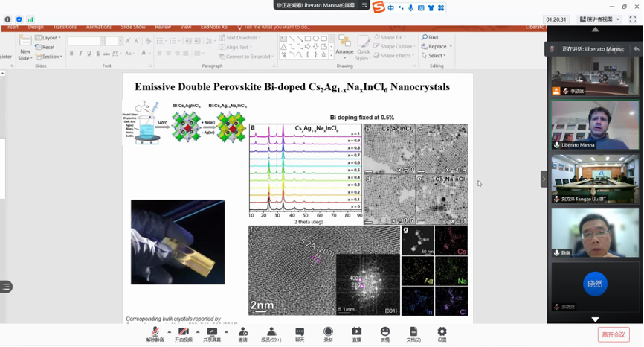Unmute microphone with the 解除静音 icon
This screenshot has height=347, width=644.
click(155, 332)
